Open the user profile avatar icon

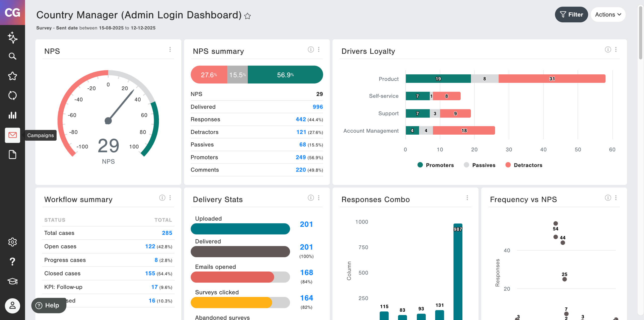coord(12,306)
